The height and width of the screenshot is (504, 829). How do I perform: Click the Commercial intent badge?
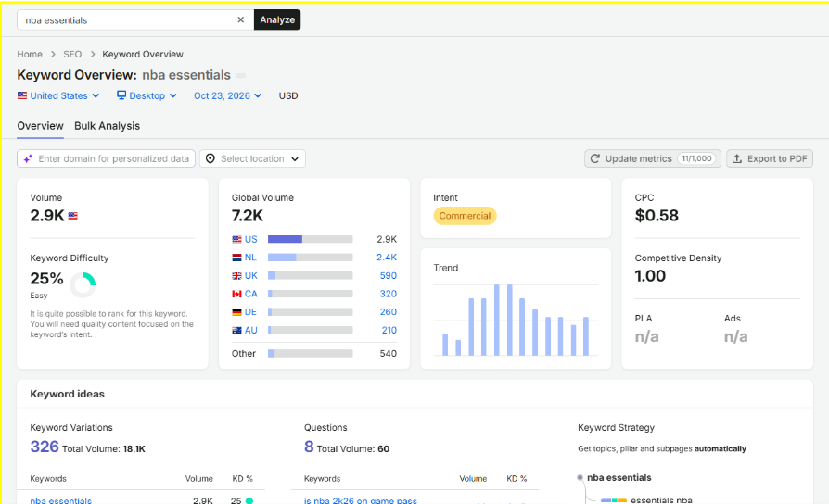[x=465, y=216]
